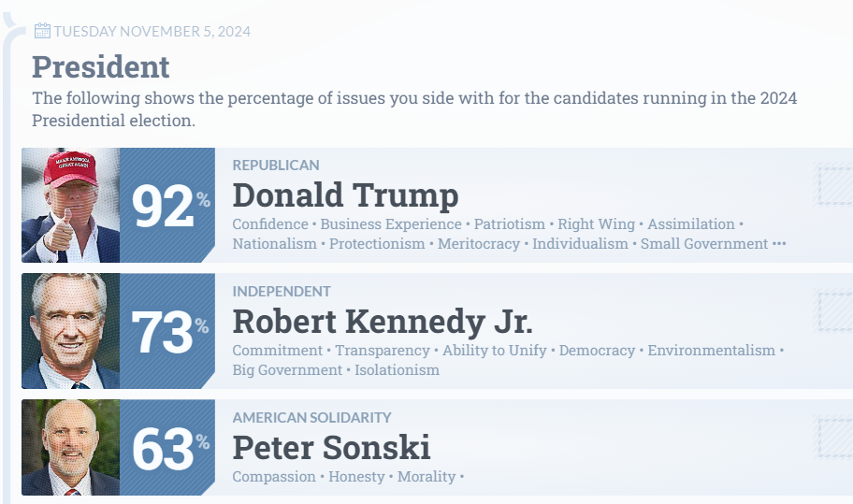The height and width of the screenshot is (504, 853).
Task: Click the Republican party label
Action: pyautogui.click(x=276, y=166)
